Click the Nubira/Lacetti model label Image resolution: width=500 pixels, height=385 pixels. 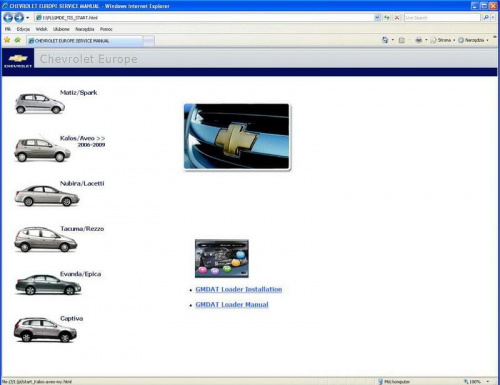[x=82, y=183]
